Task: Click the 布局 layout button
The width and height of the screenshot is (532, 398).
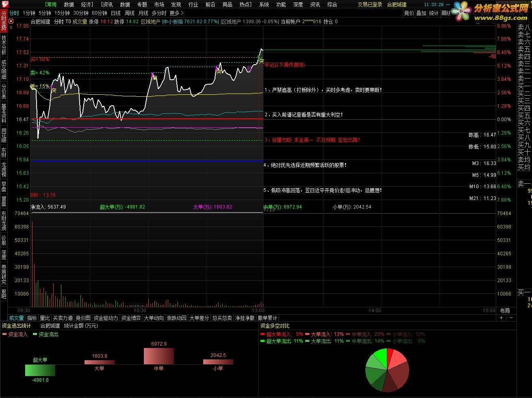Action: 505,311
